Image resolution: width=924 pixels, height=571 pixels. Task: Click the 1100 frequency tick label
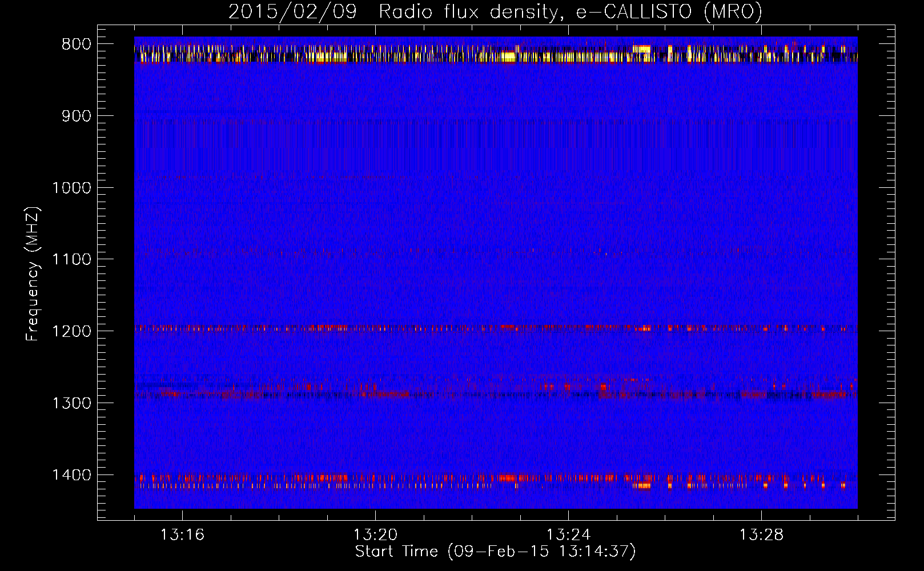click(71, 260)
